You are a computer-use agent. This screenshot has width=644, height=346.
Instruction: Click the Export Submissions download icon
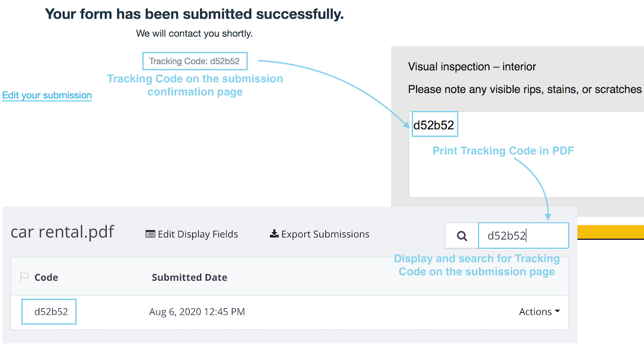pyautogui.click(x=274, y=234)
